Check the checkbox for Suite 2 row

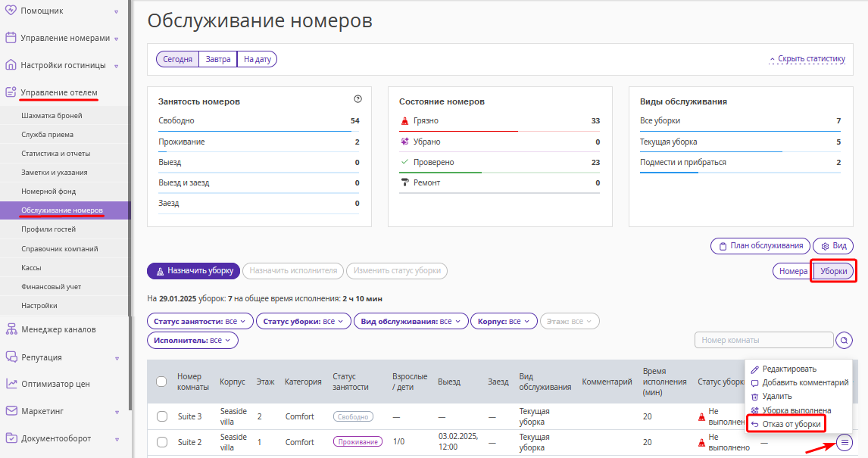point(161,442)
